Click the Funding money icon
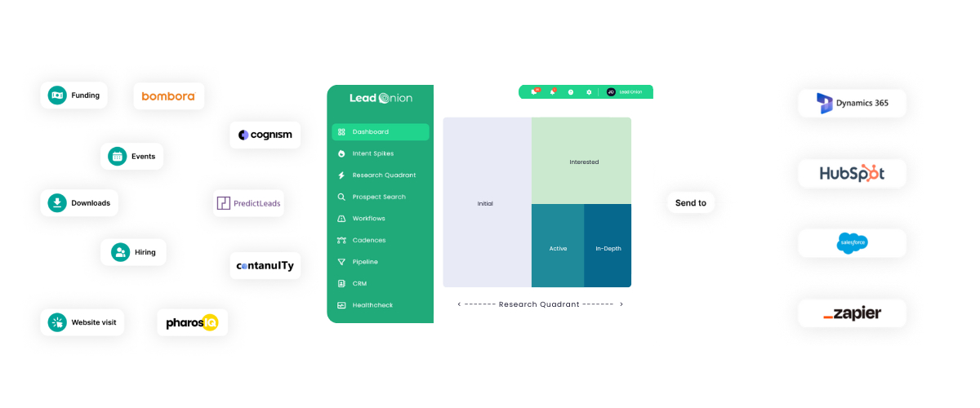This screenshot has width=980, height=408. click(57, 95)
